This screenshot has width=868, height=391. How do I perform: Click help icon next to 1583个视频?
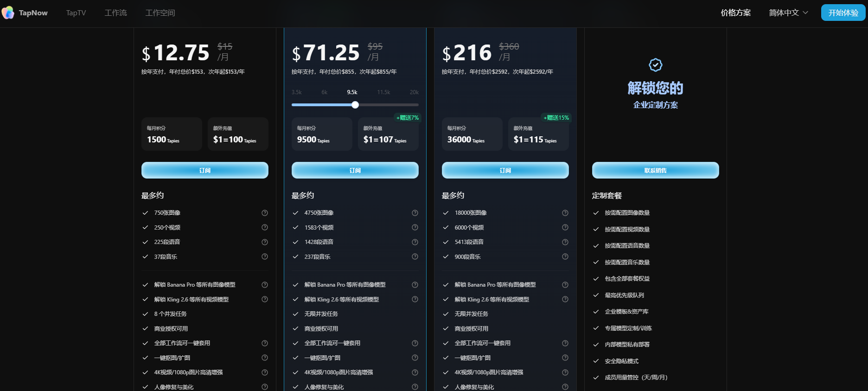415,227
